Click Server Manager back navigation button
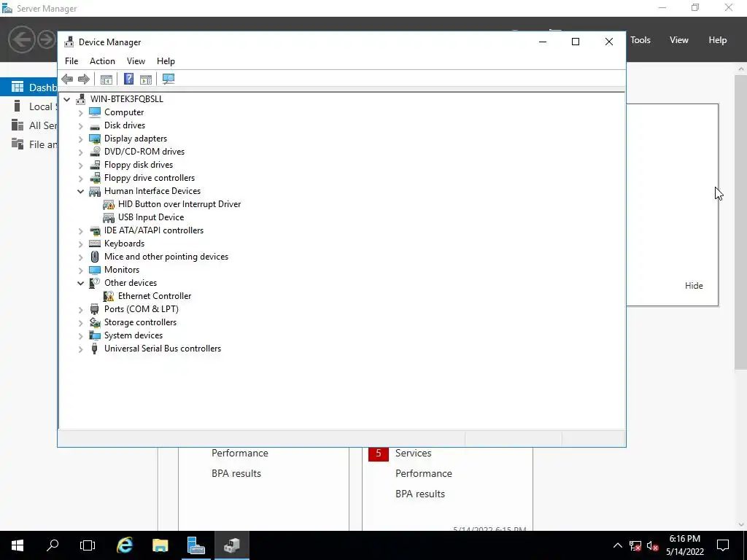 tap(21, 39)
